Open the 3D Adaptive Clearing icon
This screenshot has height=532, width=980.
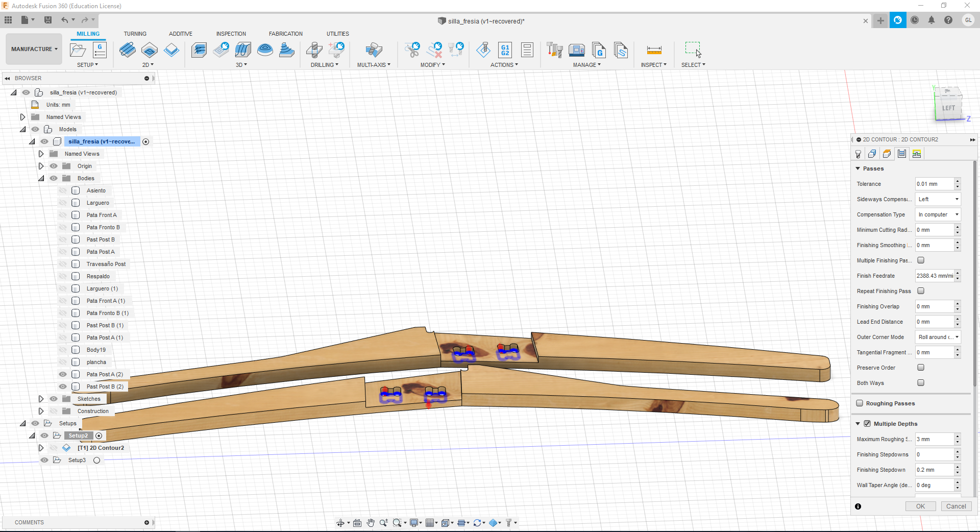199,50
